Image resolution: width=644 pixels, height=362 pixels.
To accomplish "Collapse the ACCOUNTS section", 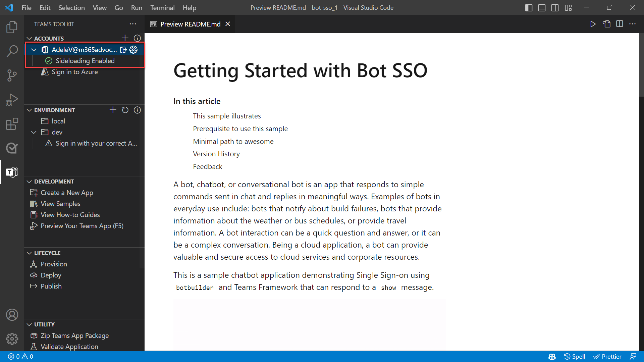I will 30,38.
